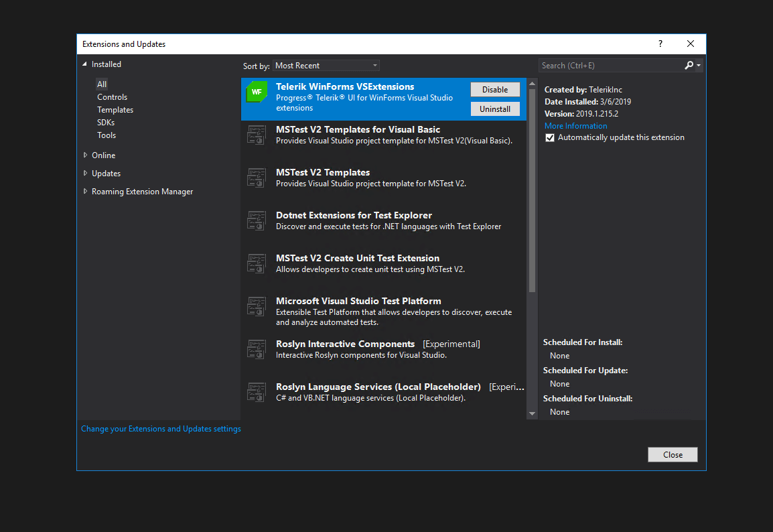Open the search options dropdown arrow
Viewport: 773px width, 532px height.
pos(699,66)
